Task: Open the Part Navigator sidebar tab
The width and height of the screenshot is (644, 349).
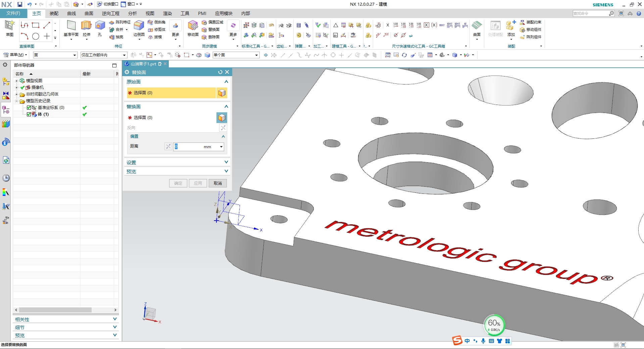Action: click(x=6, y=110)
